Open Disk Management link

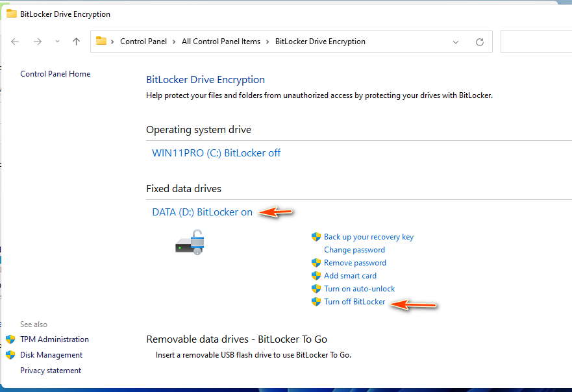(51, 355)
